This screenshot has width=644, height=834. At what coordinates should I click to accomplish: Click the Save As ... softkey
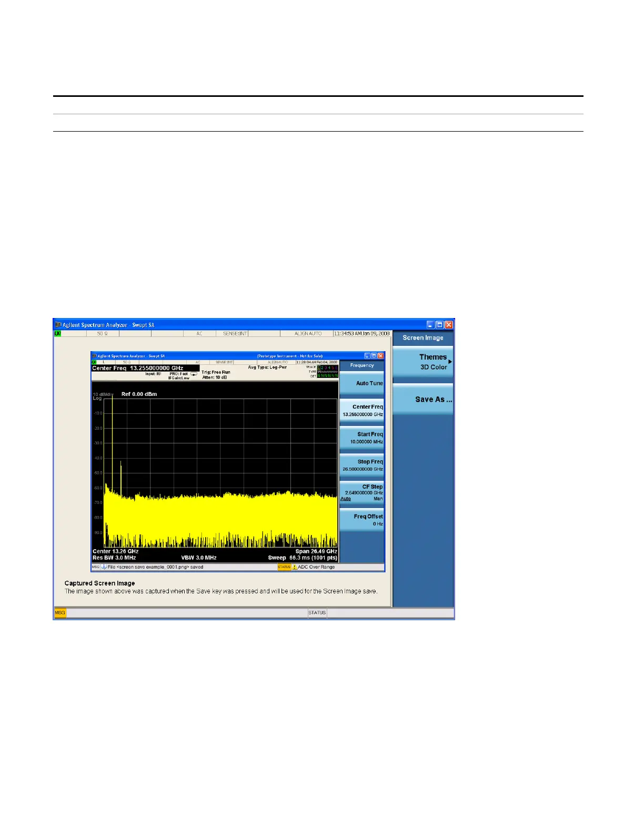(x=422, y=399)
